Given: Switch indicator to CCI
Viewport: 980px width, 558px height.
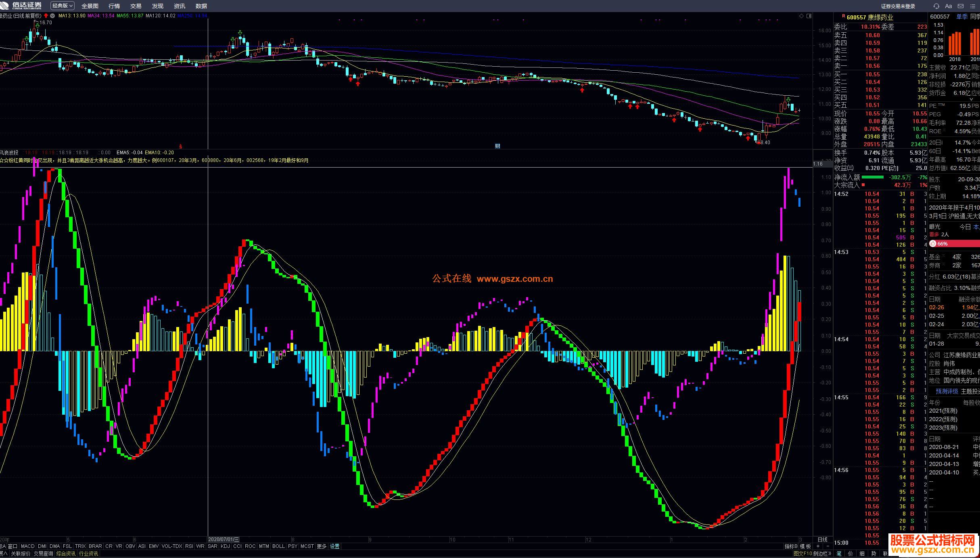Looking at the screenshot, I should 238,546.
